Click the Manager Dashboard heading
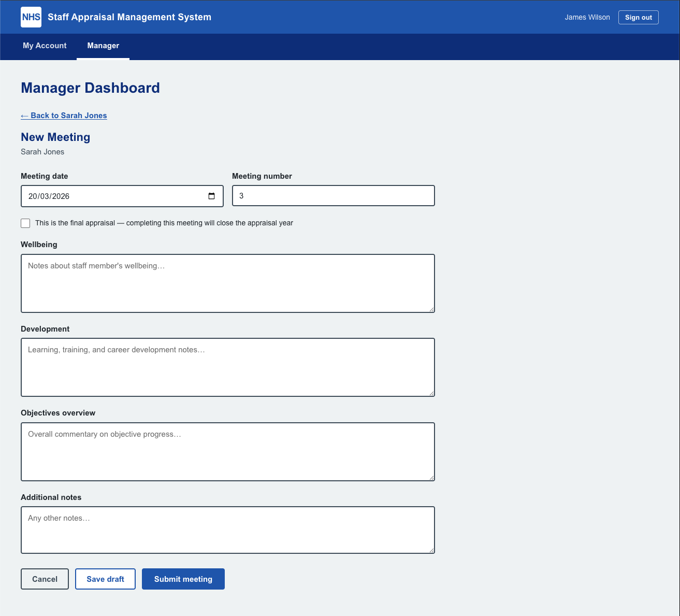This screenshot has width=680, height=616. tap(90, 88)
